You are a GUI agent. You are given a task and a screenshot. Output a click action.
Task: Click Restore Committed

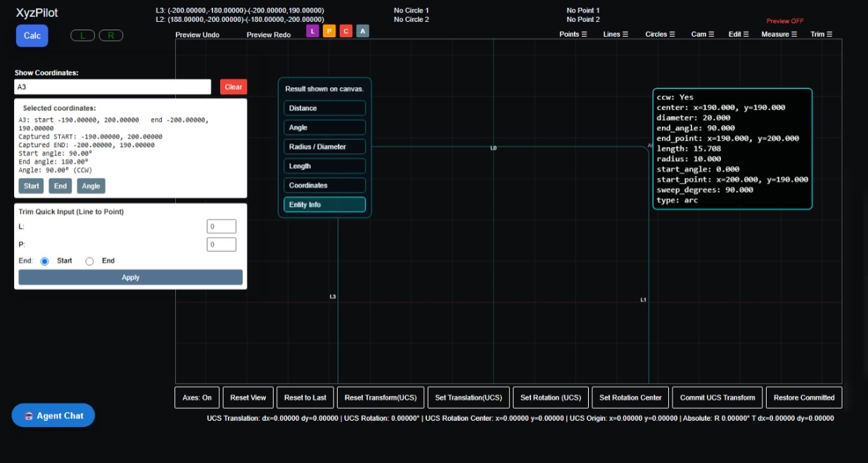click(804, 398)
